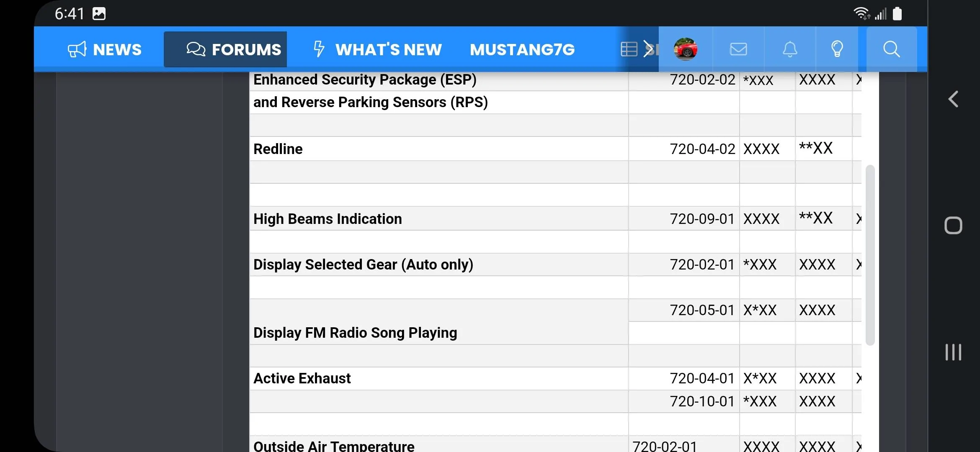Click code 720-02-01 in Outside Air Temperature row
The image size is (980, 452).
click(x=665, y=446)
